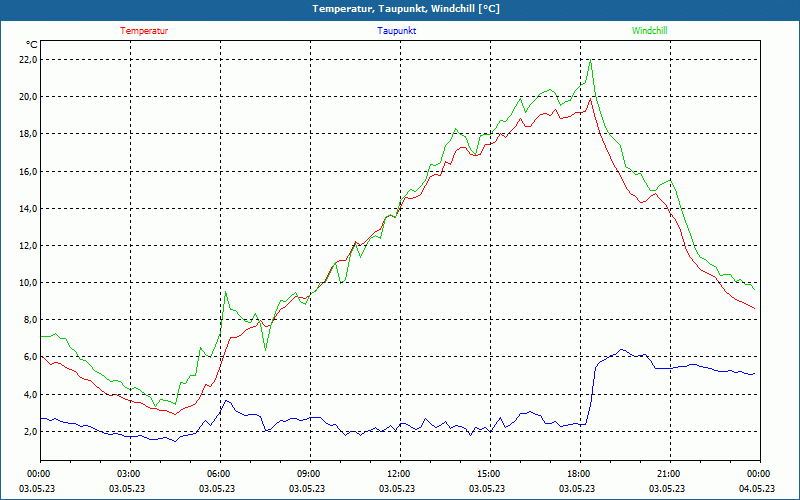Click the 18:00 time axis label
This screenshot has width=800, height=500.
tap(580, 474)
